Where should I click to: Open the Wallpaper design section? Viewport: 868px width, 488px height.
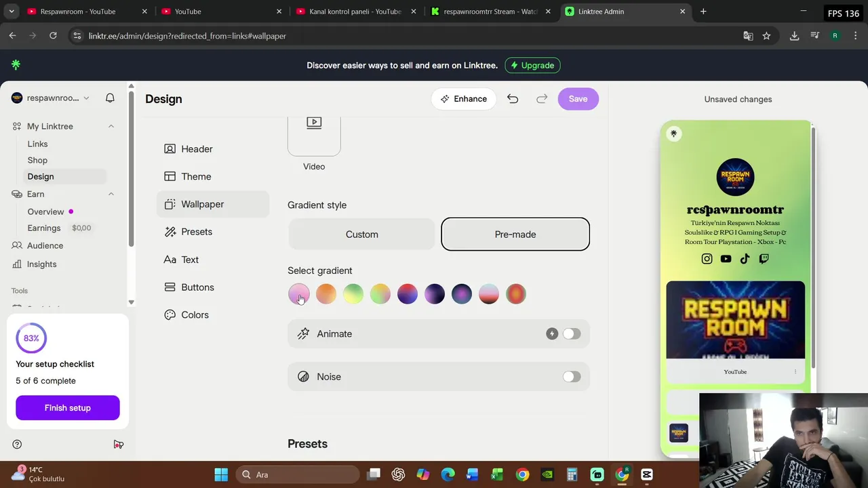(213, 204)
